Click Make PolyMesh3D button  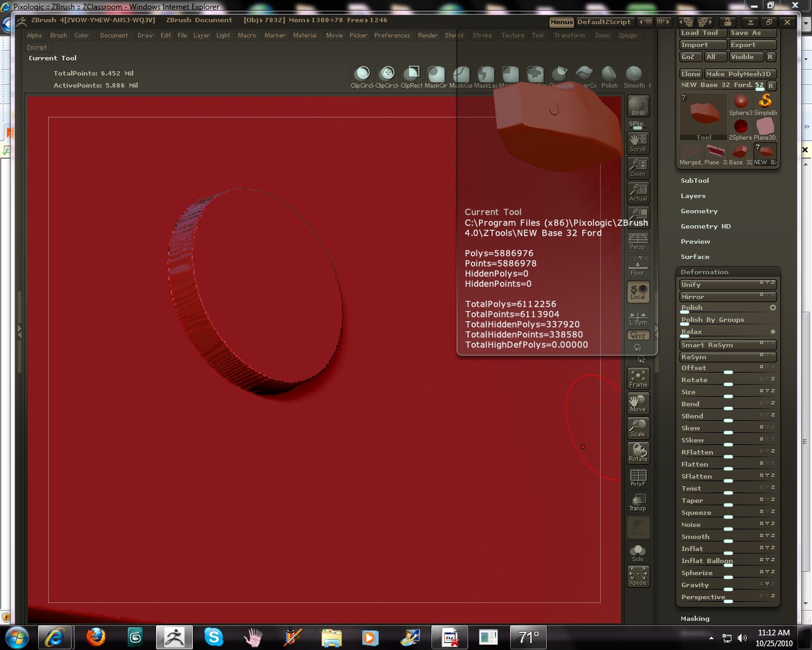coord(740,74)
